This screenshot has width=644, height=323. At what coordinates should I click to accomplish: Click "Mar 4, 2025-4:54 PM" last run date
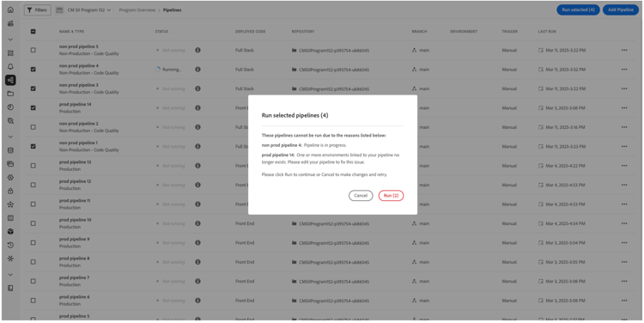(565, 223)
